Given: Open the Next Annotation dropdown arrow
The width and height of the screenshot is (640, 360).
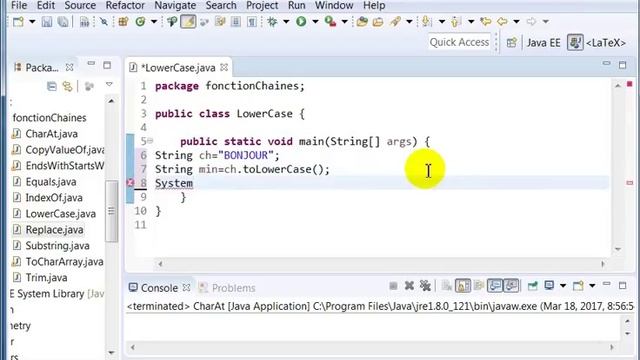Looking at the screenshot, I should click(x=442, y=22).
